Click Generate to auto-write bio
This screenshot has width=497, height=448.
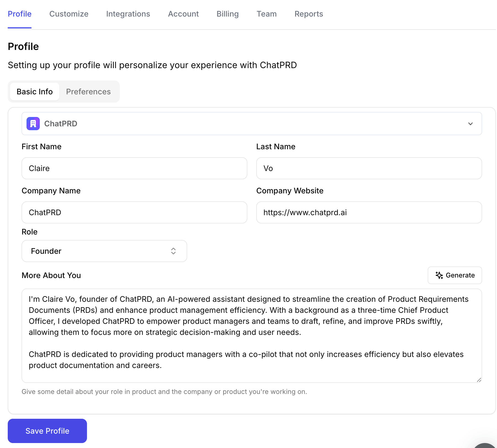coord(455,275)
